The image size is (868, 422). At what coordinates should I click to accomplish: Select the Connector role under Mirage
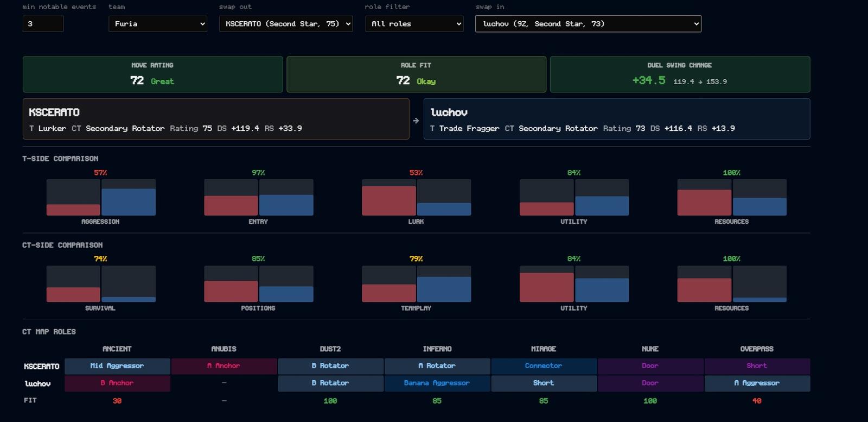click(544, 366)
